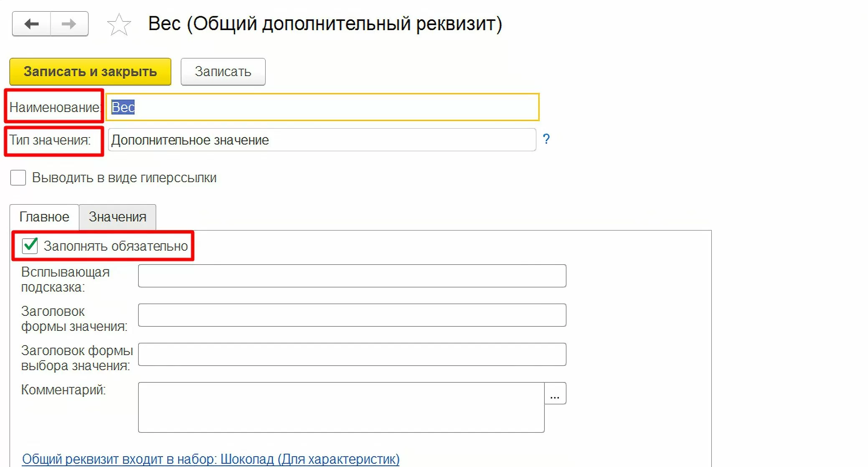Click the Комментарий text area
Image resolution: width=868 pixels, height=467 pixels.
pyautogui.click(x=341, y=407)
